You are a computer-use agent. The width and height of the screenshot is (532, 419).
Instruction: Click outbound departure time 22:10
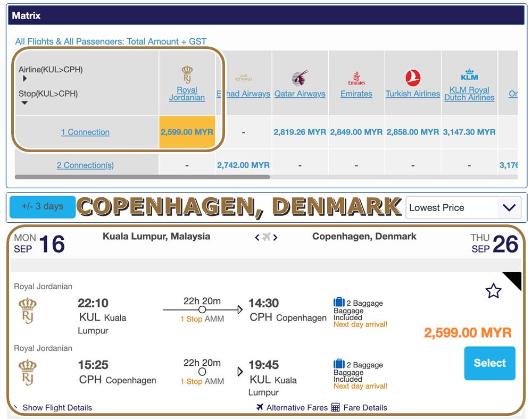(93, 303)
